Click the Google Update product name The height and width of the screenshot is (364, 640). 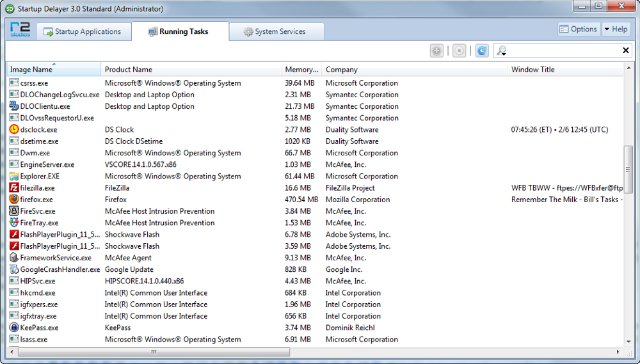click(x=129, y=269)
